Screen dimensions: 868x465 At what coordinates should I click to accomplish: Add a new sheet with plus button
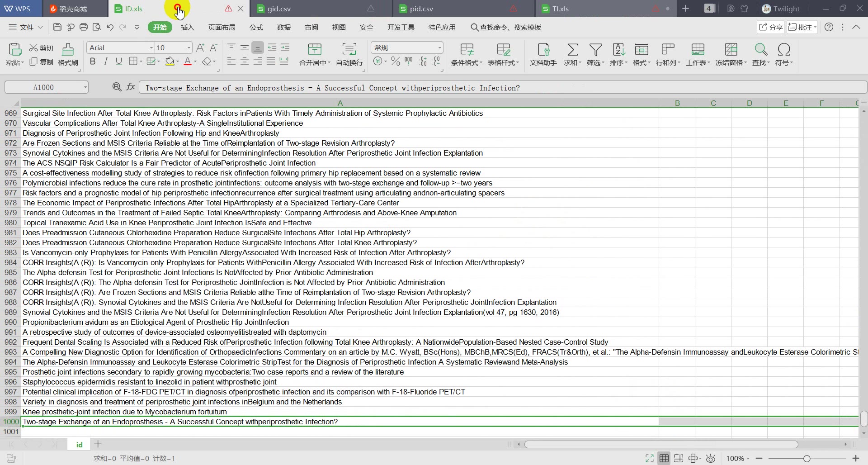(98, 444)
